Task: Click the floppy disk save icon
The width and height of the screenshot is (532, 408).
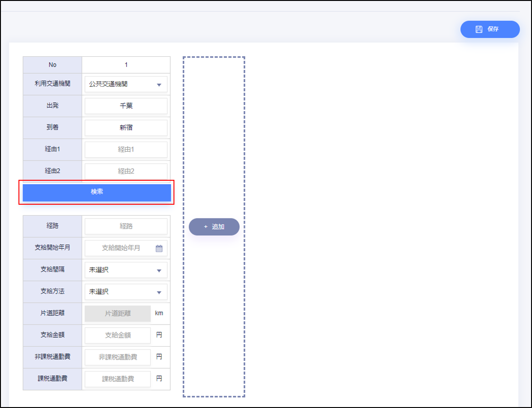Action: 479,29
